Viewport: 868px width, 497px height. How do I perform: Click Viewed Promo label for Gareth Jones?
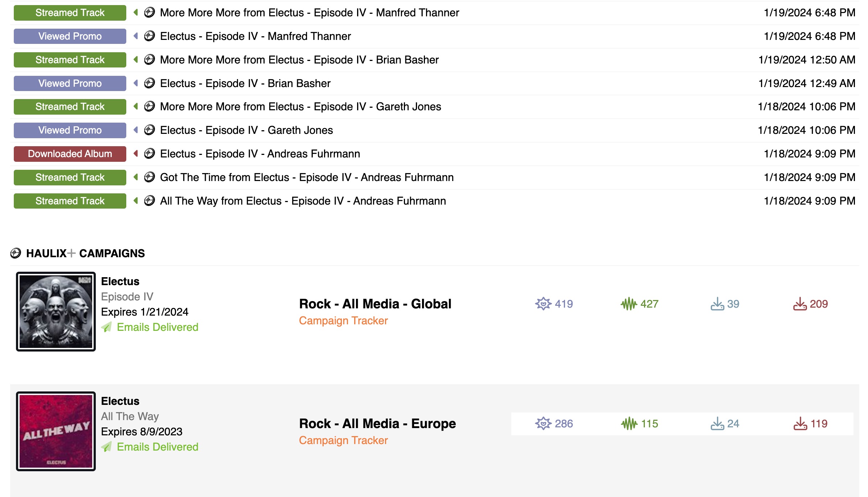70,130
